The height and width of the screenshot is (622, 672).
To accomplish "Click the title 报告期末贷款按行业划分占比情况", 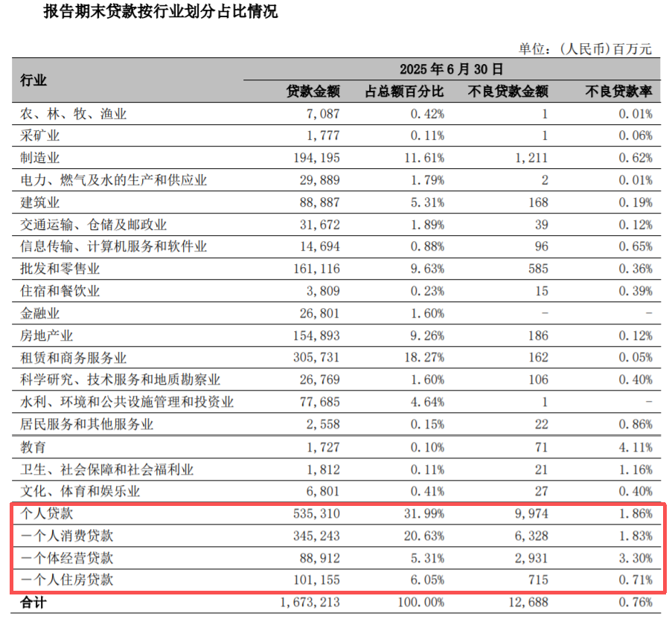I will tap(160, 12).
